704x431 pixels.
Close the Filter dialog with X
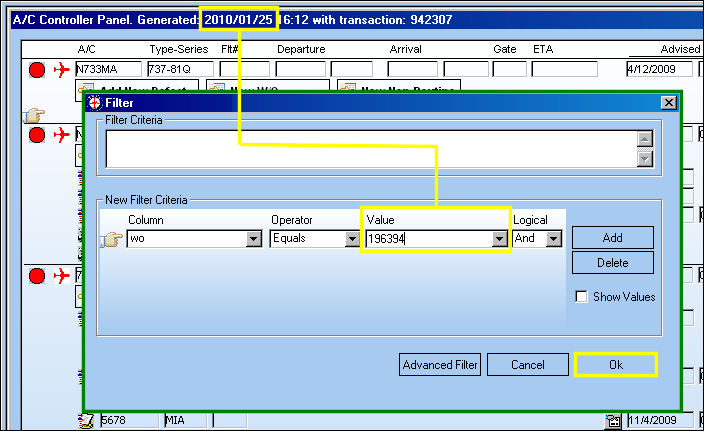coord(669,103)
